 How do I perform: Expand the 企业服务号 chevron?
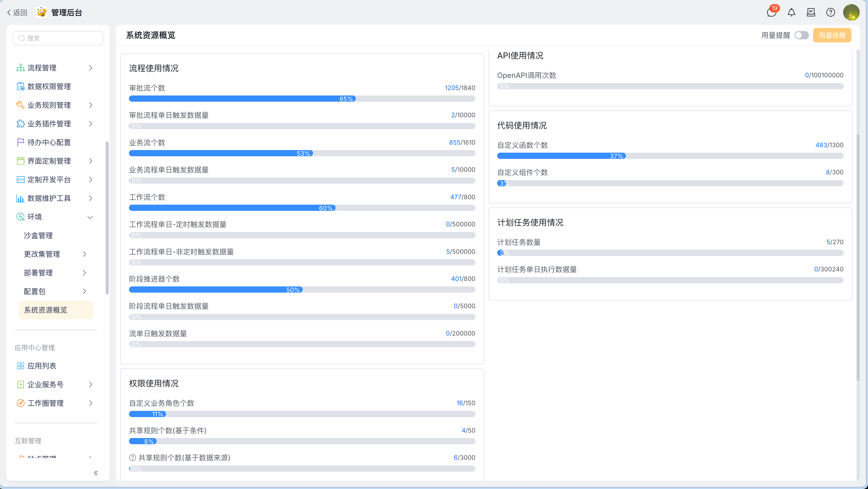click(x=90, y=384)
